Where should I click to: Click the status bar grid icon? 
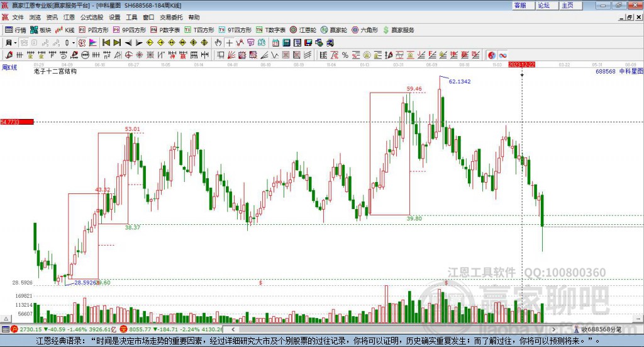(x=5, y=329)
